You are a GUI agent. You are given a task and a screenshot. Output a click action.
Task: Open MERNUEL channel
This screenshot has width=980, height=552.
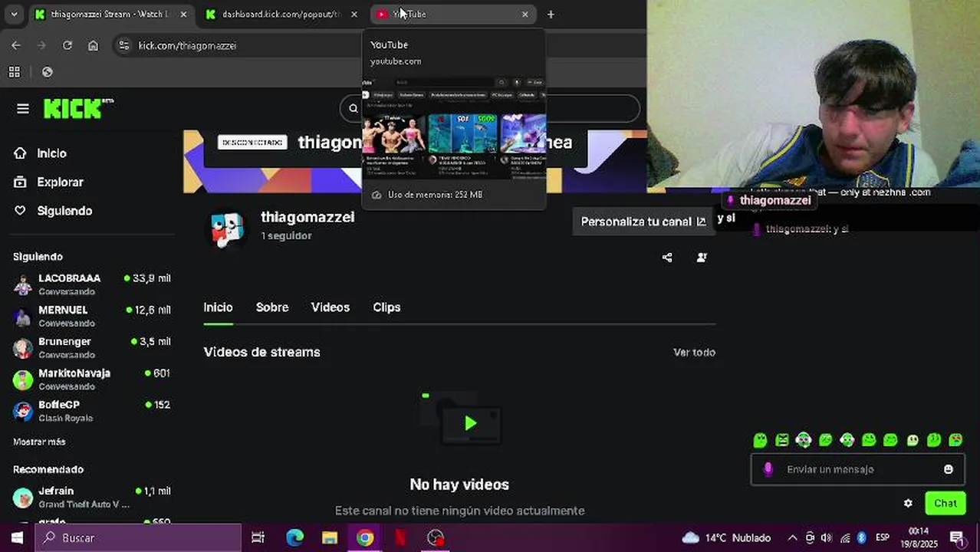point(92,316)
